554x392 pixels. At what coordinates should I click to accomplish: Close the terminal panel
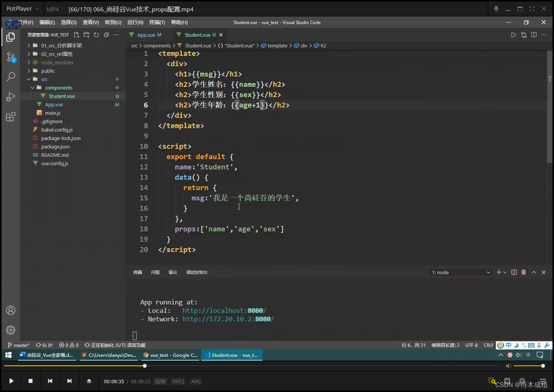(544, 272)
